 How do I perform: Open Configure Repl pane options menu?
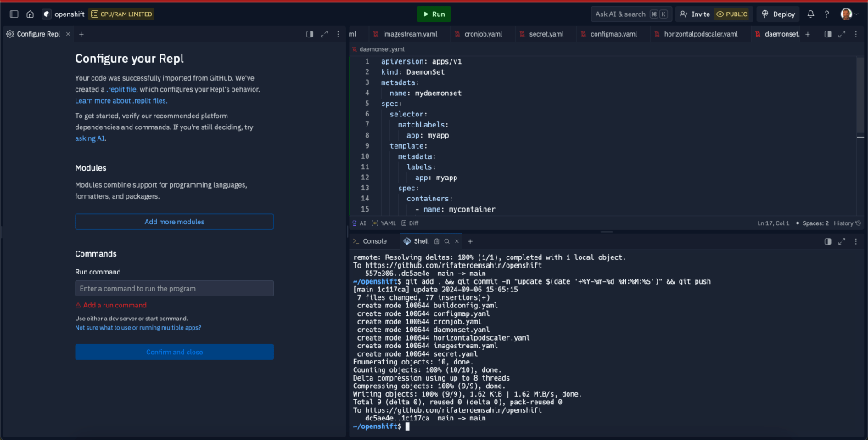[339, 34]
